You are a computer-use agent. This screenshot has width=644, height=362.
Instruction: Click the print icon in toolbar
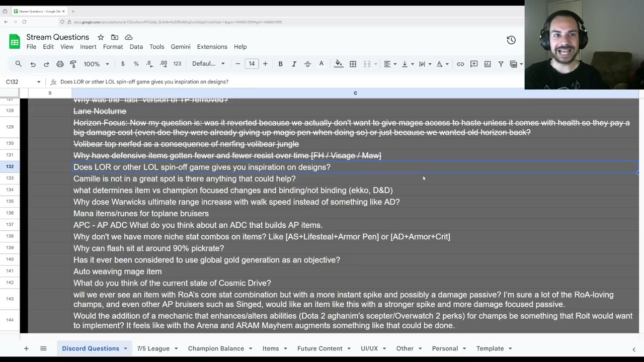coord(60,64)
